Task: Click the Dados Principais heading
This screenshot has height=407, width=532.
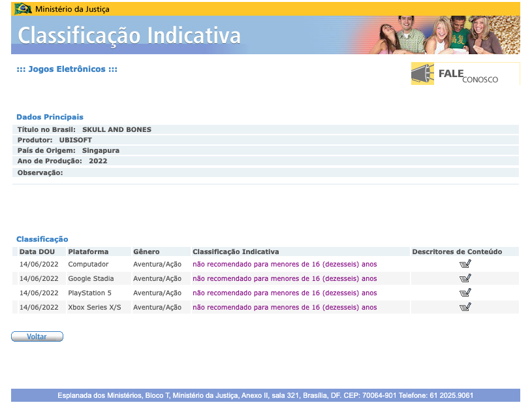Action: [50, 117]
